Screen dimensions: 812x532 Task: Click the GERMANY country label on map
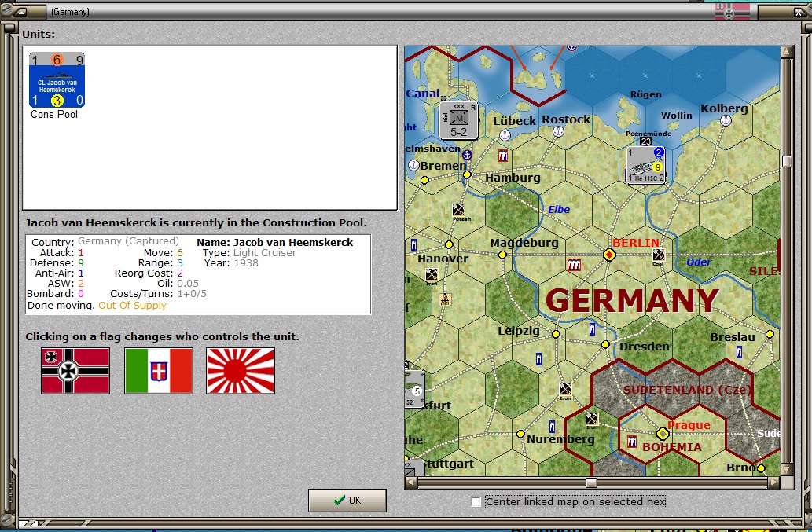pos(632,300)
